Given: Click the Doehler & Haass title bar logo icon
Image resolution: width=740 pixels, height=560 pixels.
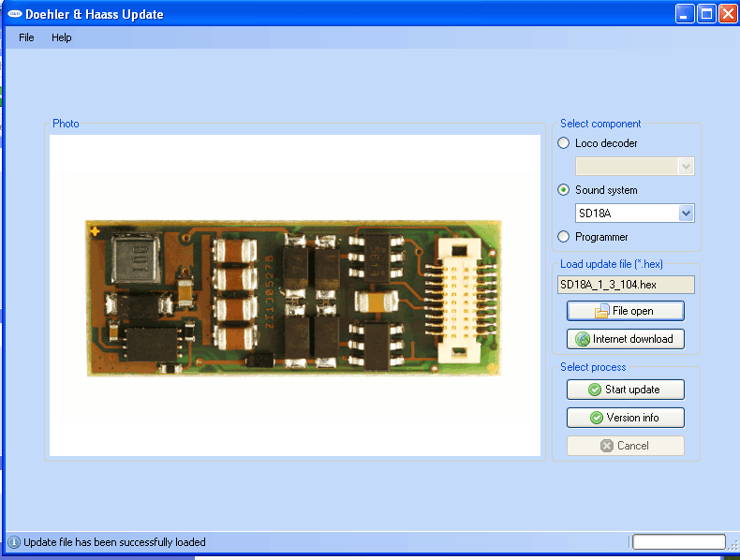Looking at the screenshot, I should (x=15, y=14).
